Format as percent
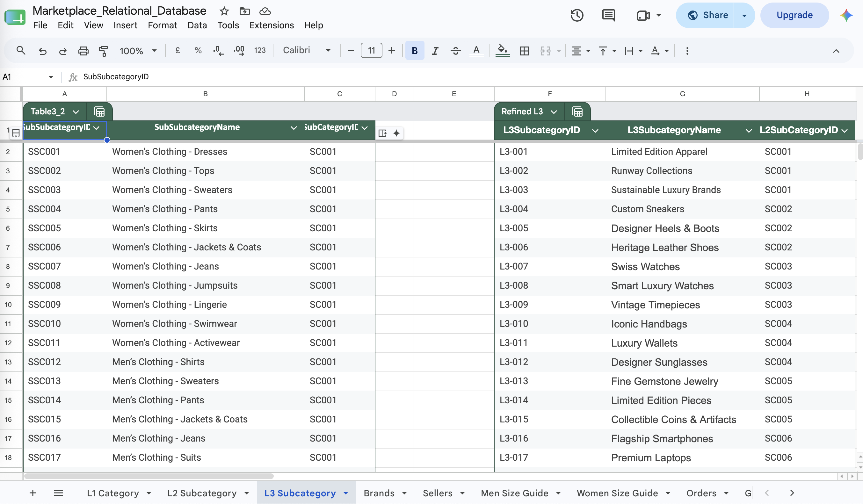Image resolution: width=863 pixels, height=504 pixels. (198, 51)
